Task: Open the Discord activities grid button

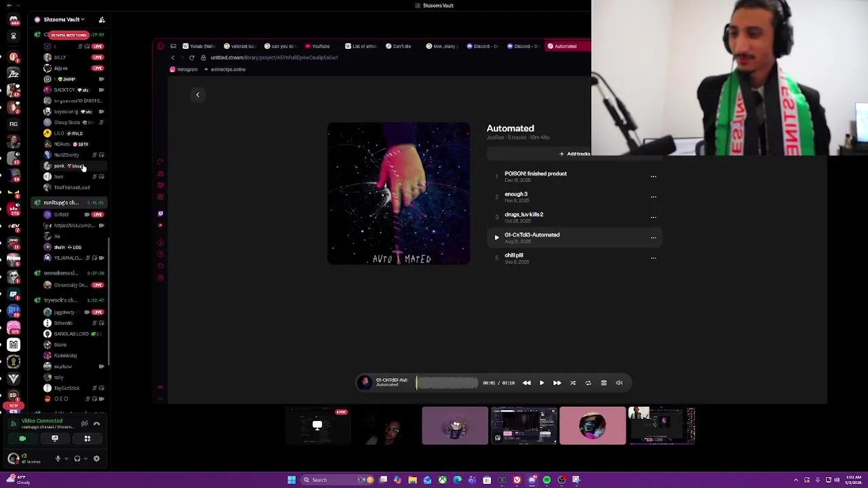Action: [87, 439]
